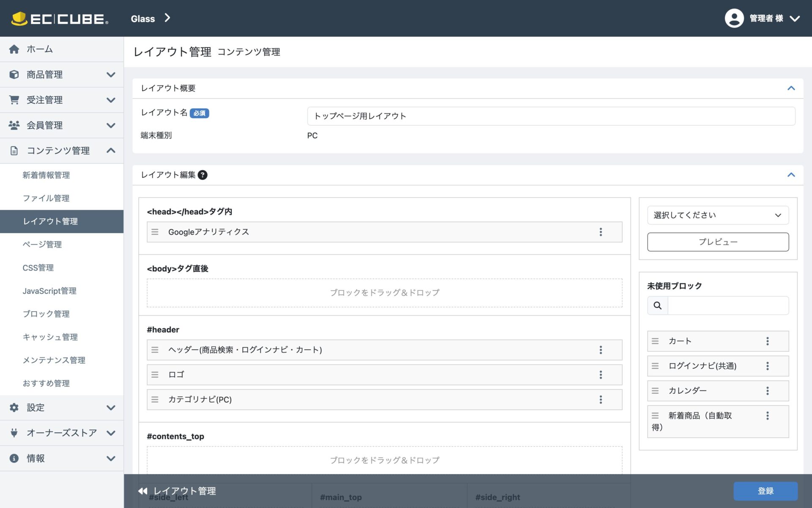Open 新着情報管理 in sidebar

pyautogui.click(x=46, y=175)
